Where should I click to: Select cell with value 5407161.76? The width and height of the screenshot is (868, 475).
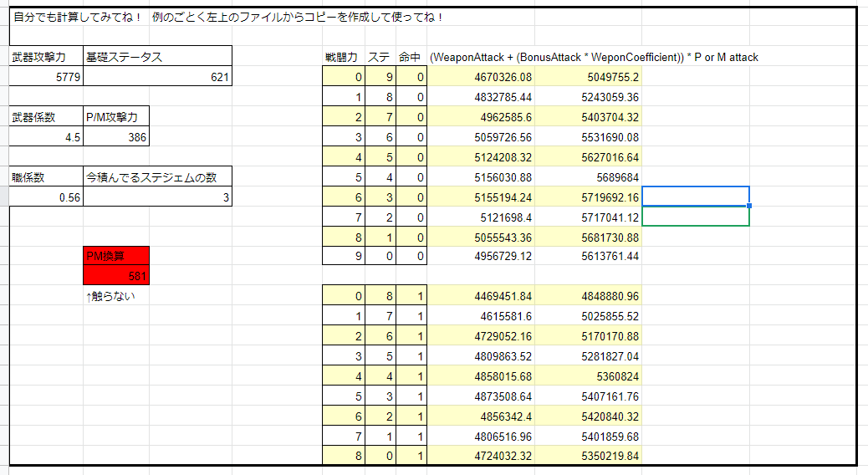588,396
